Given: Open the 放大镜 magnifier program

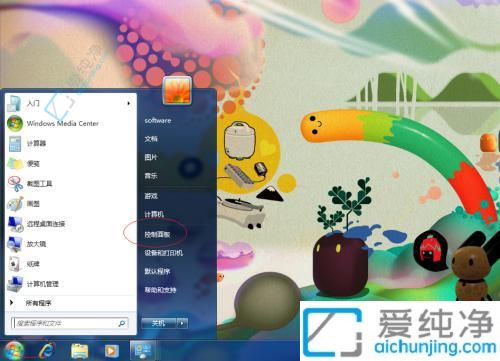Looking at the screenshot, I should 70,244.
